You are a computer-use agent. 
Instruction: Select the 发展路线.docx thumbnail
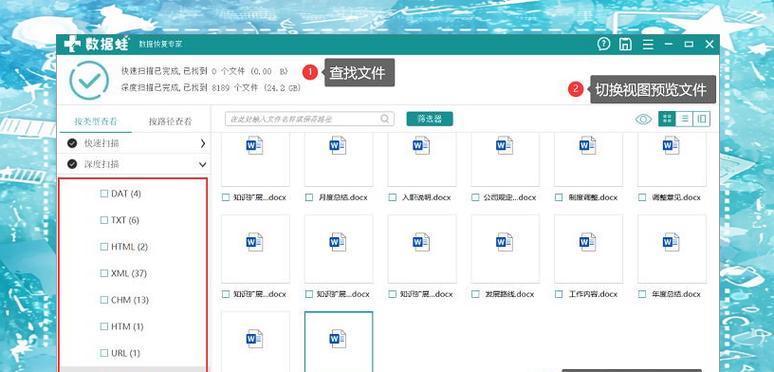point(505,249)
